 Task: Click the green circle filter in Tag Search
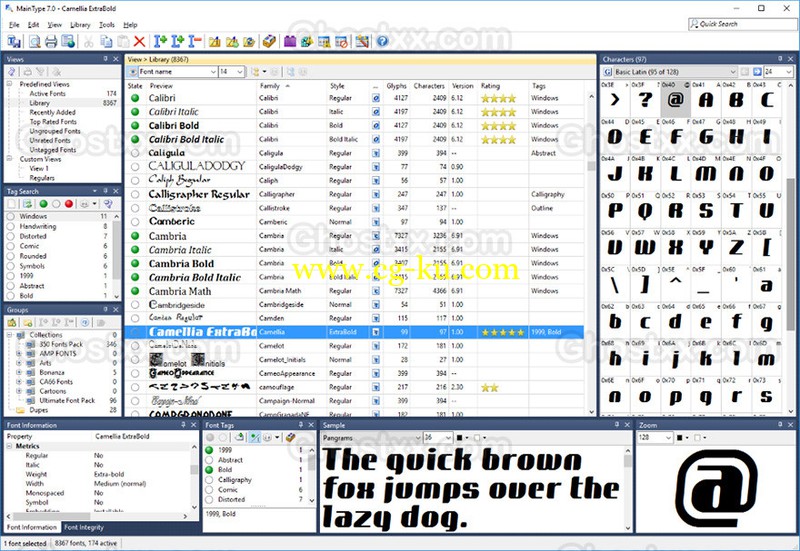click(43, 204)
